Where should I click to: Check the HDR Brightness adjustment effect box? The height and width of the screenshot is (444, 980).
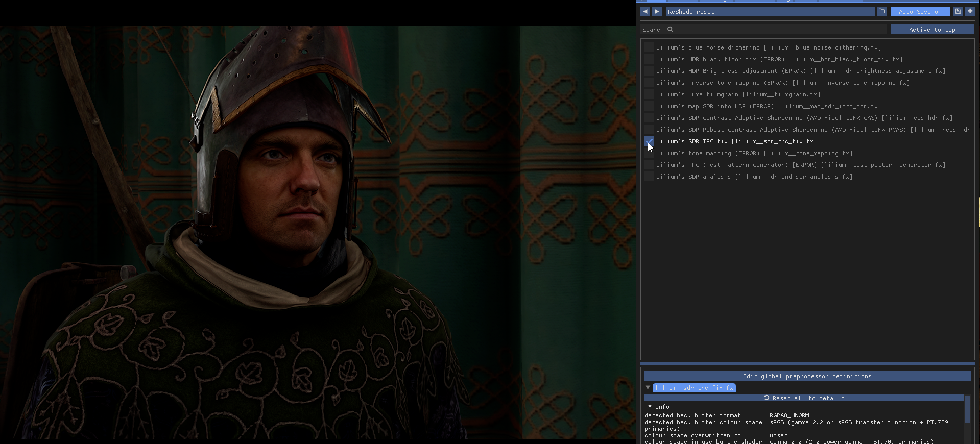[649, 71]
